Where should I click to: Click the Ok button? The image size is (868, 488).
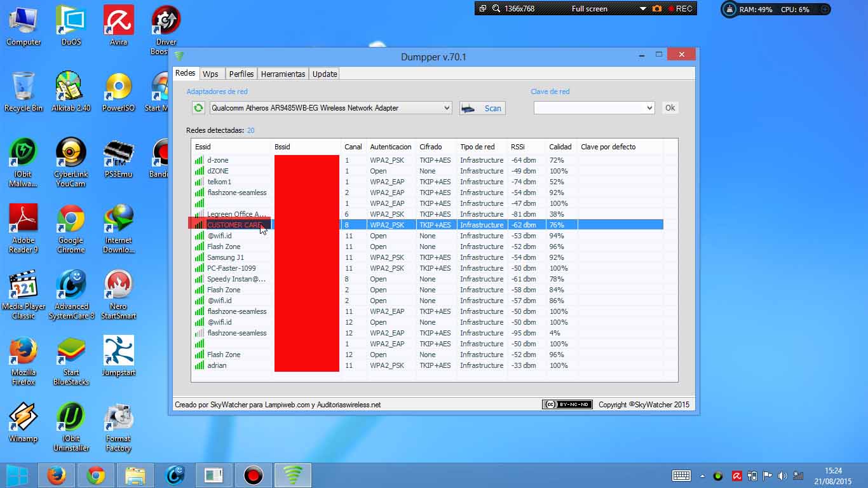point(670,108)
